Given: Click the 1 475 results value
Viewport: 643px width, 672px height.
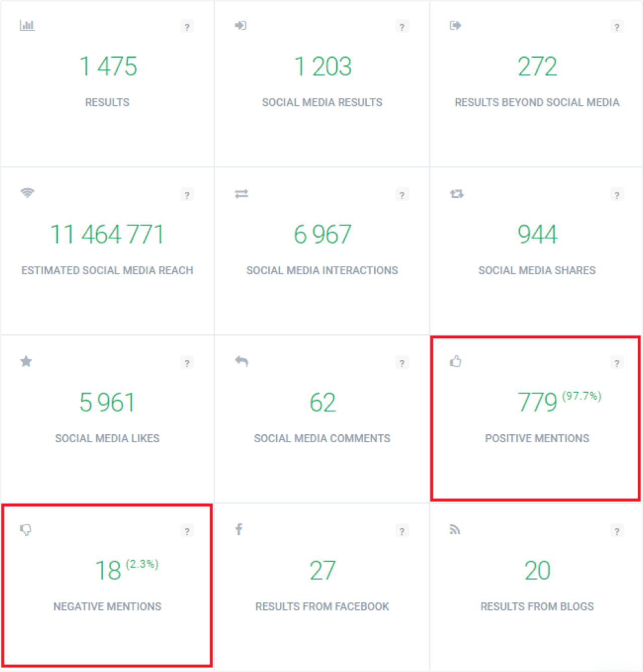Looking at the screenshot, I should 108,66.
